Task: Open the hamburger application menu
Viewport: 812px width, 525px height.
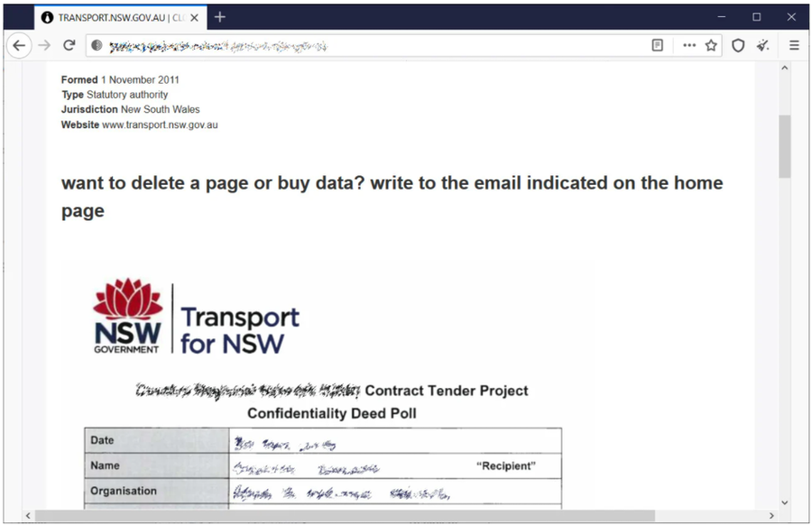Action: point(794,46)
